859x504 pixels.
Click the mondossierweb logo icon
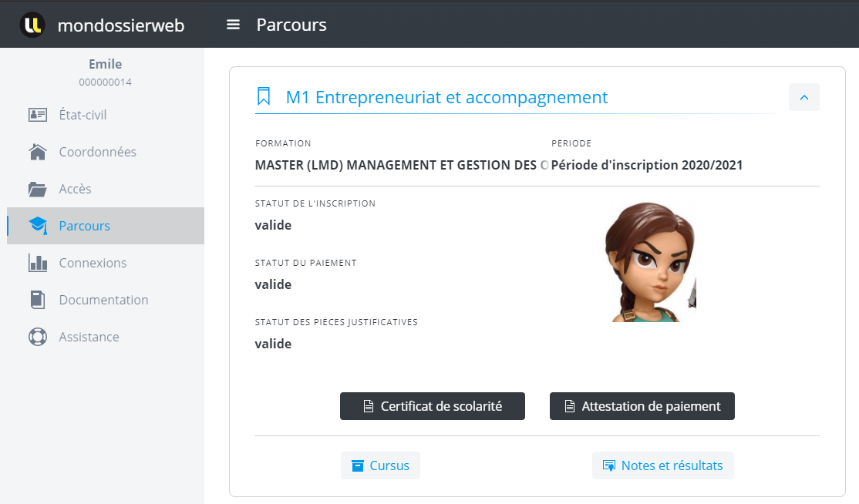pos(32,25)
